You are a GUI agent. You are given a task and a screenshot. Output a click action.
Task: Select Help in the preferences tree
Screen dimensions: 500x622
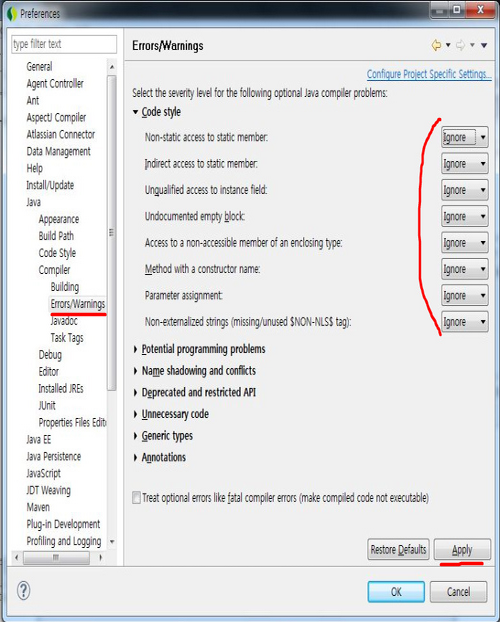[x=35, y=168]
